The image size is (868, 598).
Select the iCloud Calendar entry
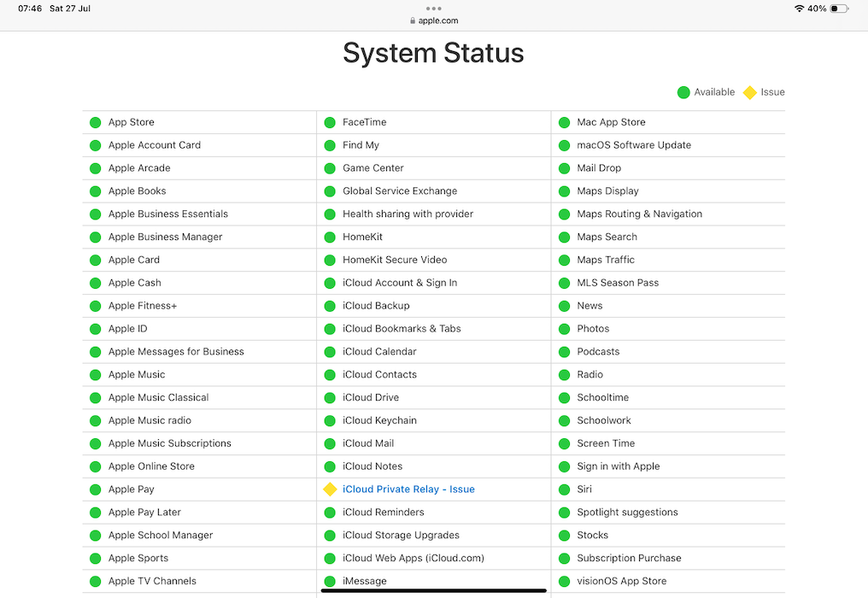(x=379, y=352)
